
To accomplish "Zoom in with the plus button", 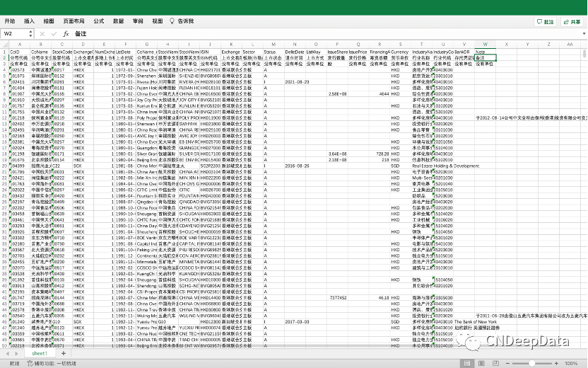I will (x=556, y=364).
